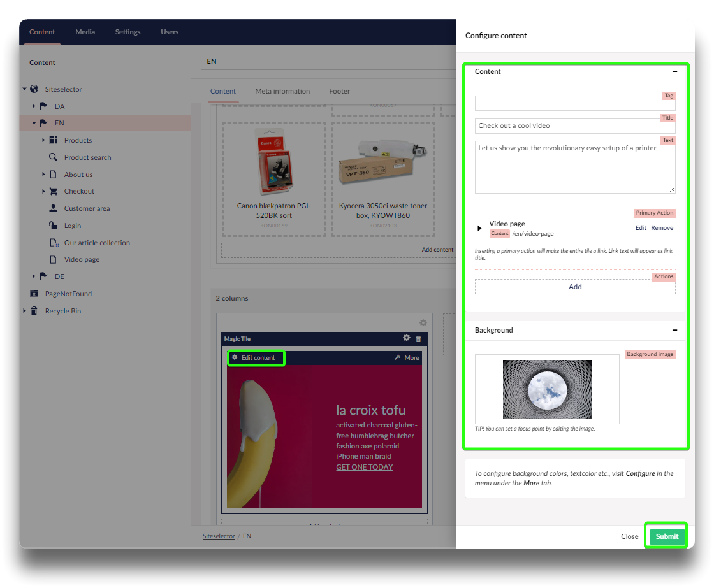This screenshot has height=588, width=714.
Task: Open the Media section in top menu
Action: [x=85, y=32]
